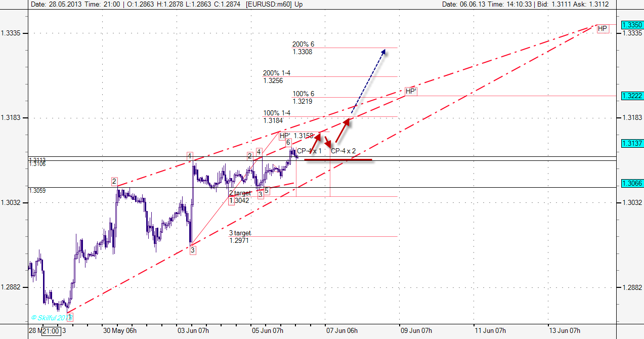Viewport: 644px width, 339px height.
Task: Select the 1.3222 price tag on the right axis
Action: pyautogui.click(x=632, y=96)
